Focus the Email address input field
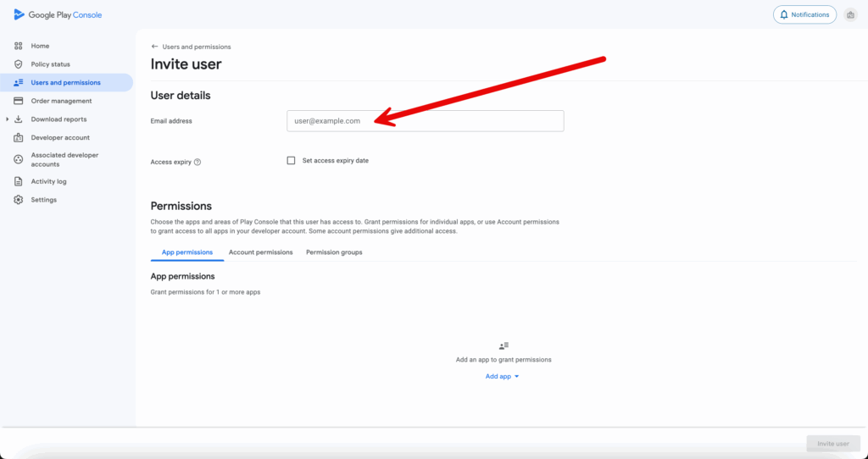The width and height of the screenshot is (868, 459). point(426,120)
